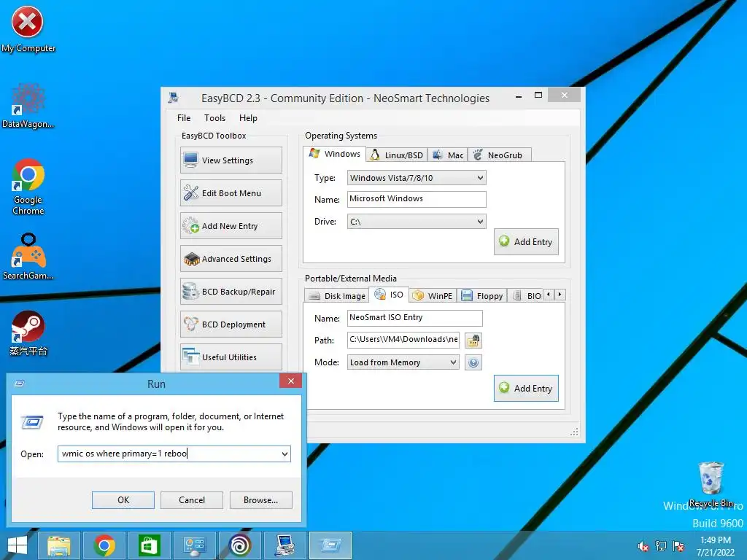Click Add Entry under Operating Systems
747x560 pixels.
[x=526, y=242]
